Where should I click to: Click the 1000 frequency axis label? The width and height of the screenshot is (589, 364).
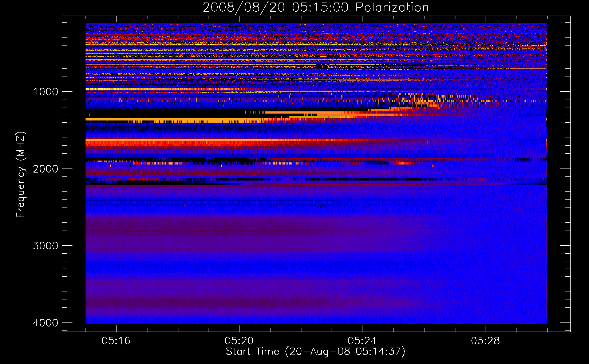(x=46, y=91)
